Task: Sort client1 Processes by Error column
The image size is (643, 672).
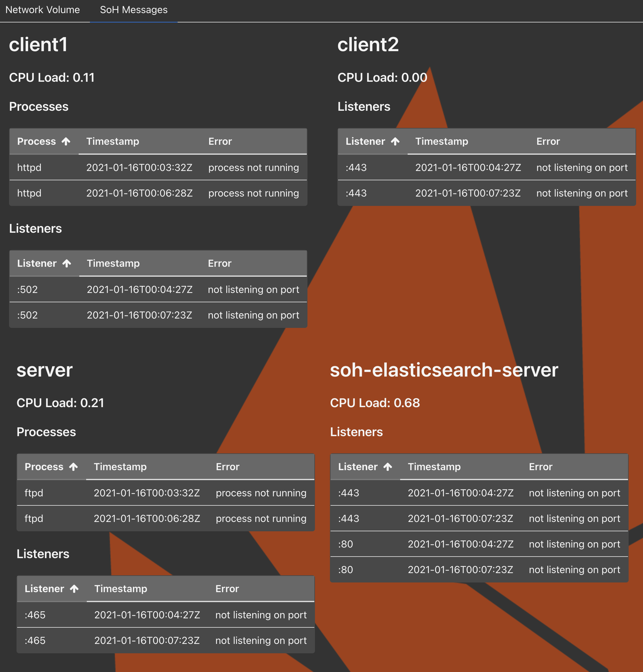Action: (x=220, y=141)
